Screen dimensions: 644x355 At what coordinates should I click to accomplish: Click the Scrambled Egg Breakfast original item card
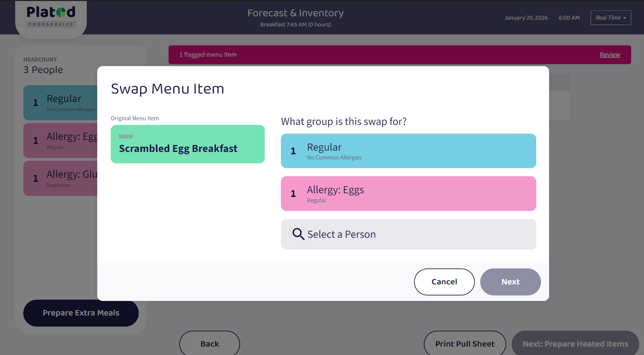[188, 144]
